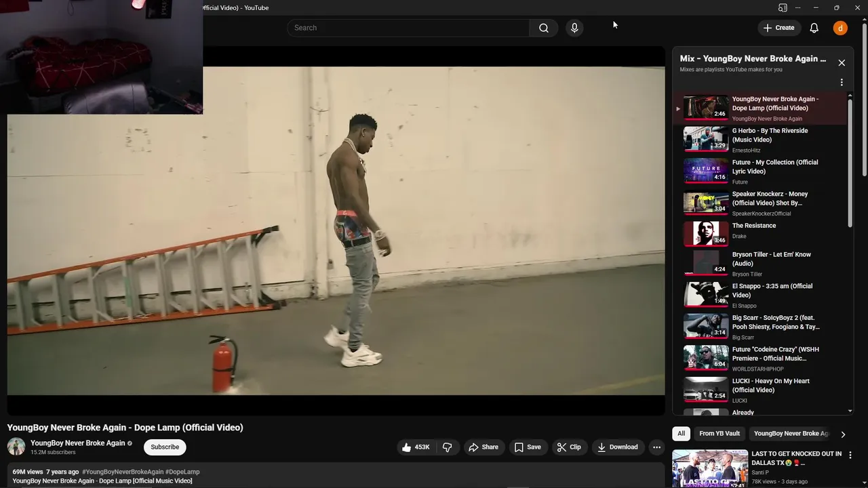Activate voice search microphone

574,28
